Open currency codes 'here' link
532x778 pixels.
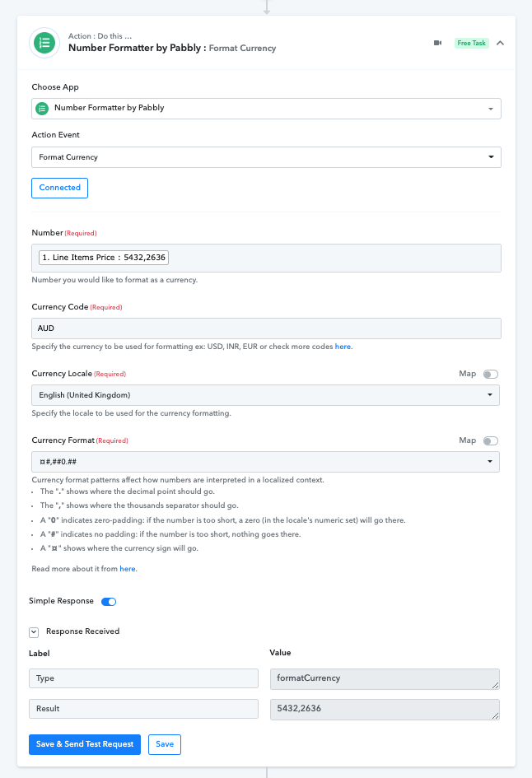[343, 347]
